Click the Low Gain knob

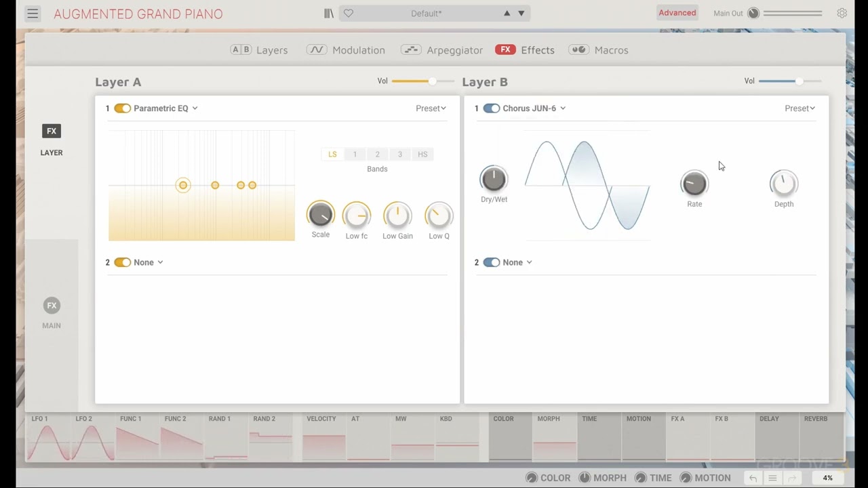point(397,216)
